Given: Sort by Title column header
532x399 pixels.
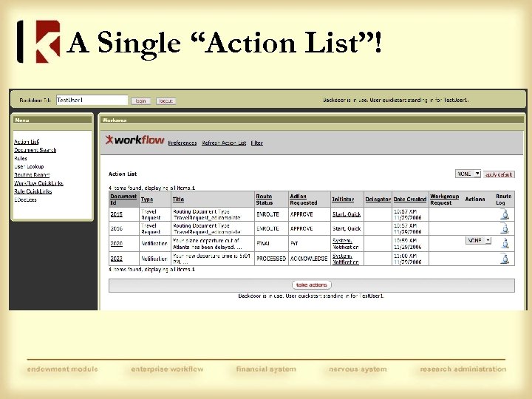Looking at the screenshot, I should [x=178, y=199].
